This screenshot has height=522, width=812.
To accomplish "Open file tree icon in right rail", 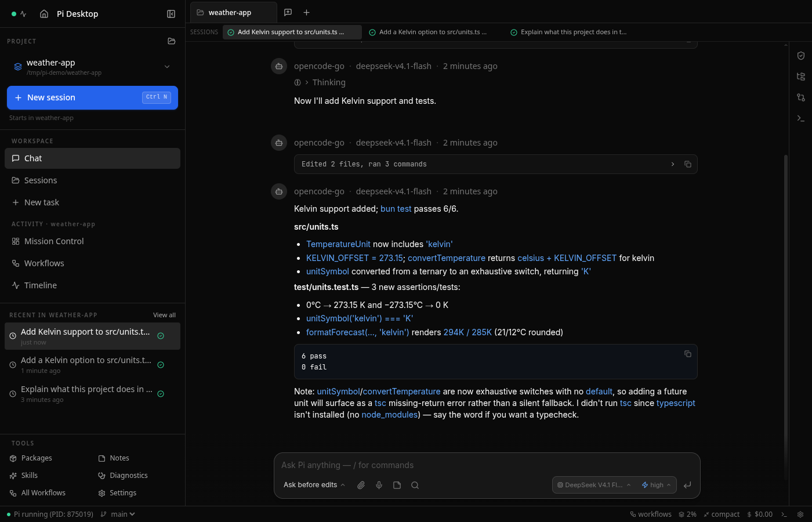I will tap(801, 77).
